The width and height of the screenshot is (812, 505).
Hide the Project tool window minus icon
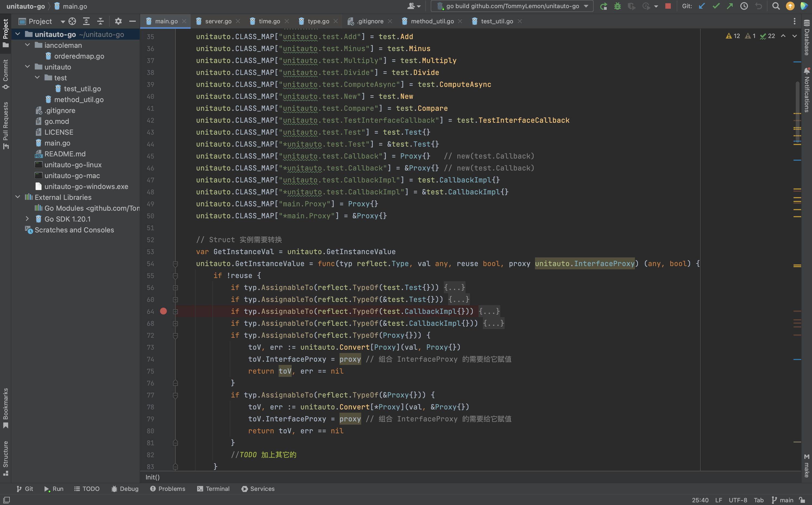pos(132,21)
